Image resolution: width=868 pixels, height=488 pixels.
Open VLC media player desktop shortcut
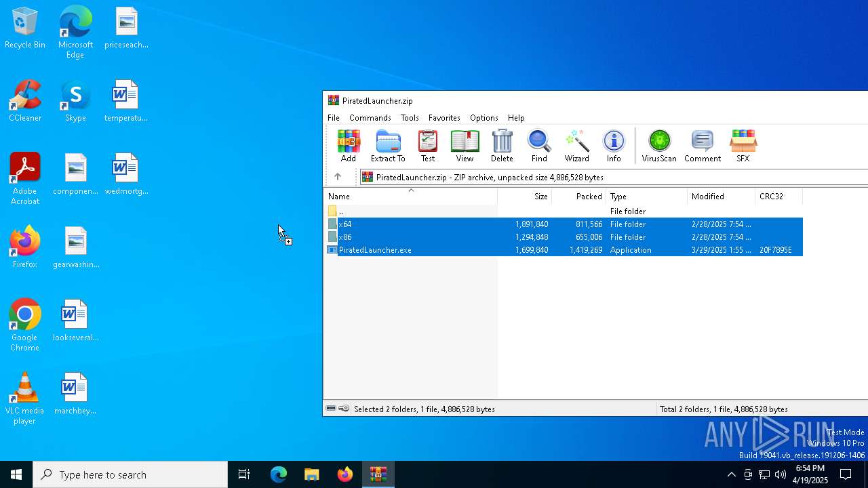25,399
